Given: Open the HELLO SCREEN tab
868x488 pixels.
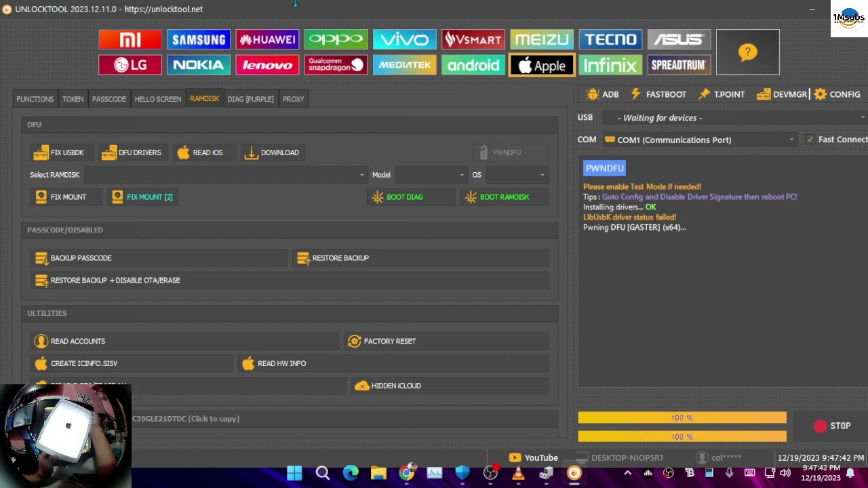Looking at the screenshot, I should click(x=158, y=99).
